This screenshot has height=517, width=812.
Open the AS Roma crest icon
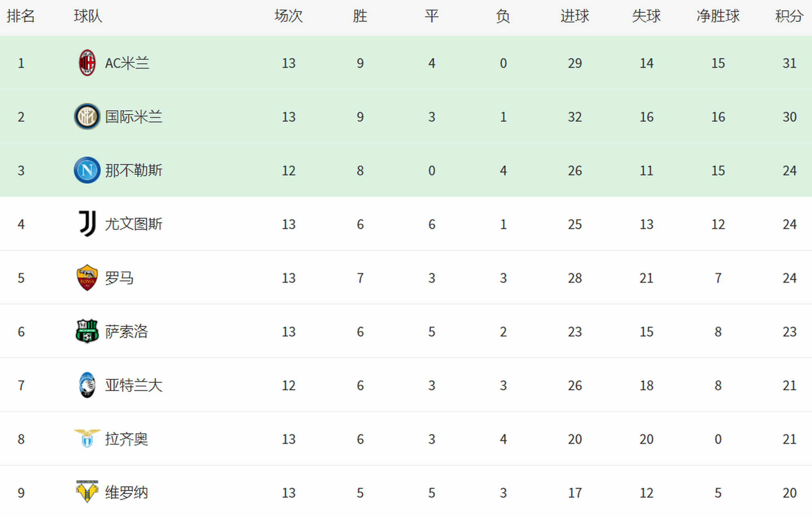tap(87, 277)
